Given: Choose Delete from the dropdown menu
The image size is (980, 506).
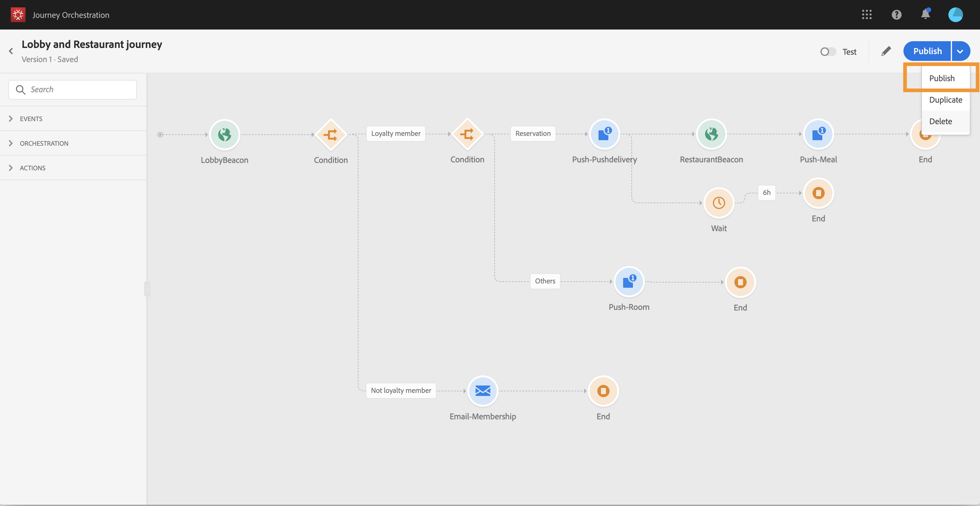Looking at the screenshot, I should pos(940,121).
